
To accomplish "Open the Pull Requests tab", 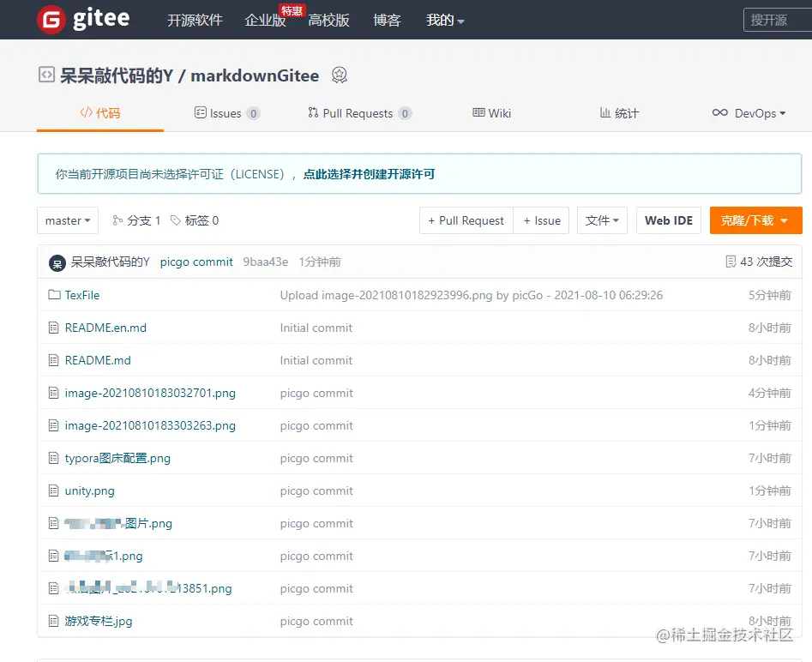I will pyautogui.click(x=360, y=113).
